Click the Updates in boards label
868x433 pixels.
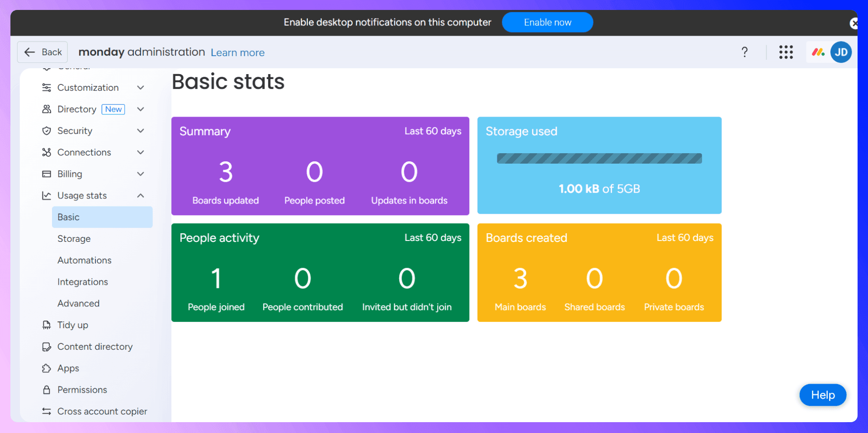[409, 200]
